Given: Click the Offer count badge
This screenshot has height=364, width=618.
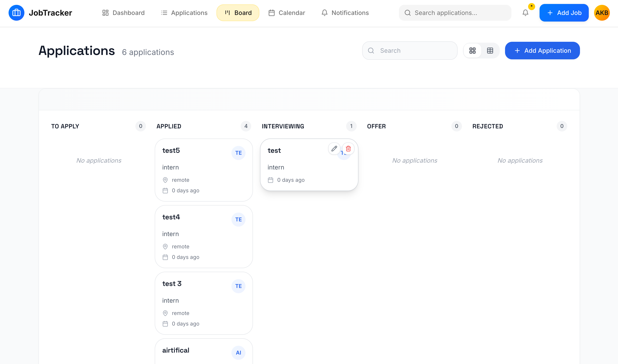Looking at the screenshot, I should [x=457, y=126].
